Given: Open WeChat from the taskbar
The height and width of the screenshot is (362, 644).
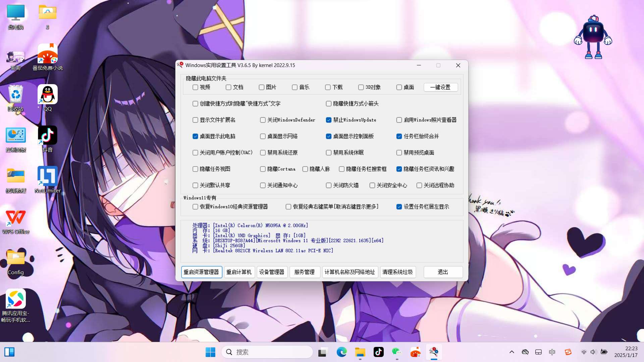Looking at the screenshot, I should [x=397, y=352].
